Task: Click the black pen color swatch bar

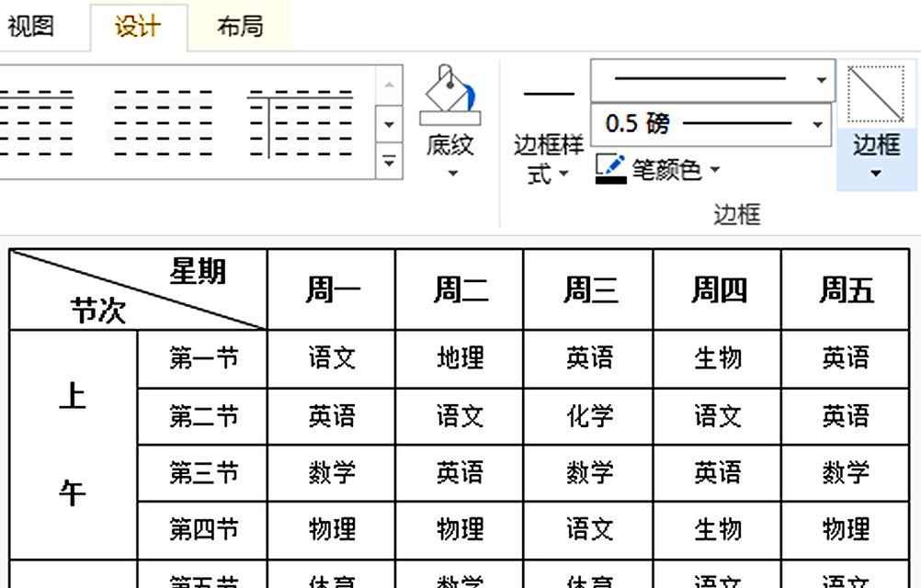Action: [x=611, y=179]
